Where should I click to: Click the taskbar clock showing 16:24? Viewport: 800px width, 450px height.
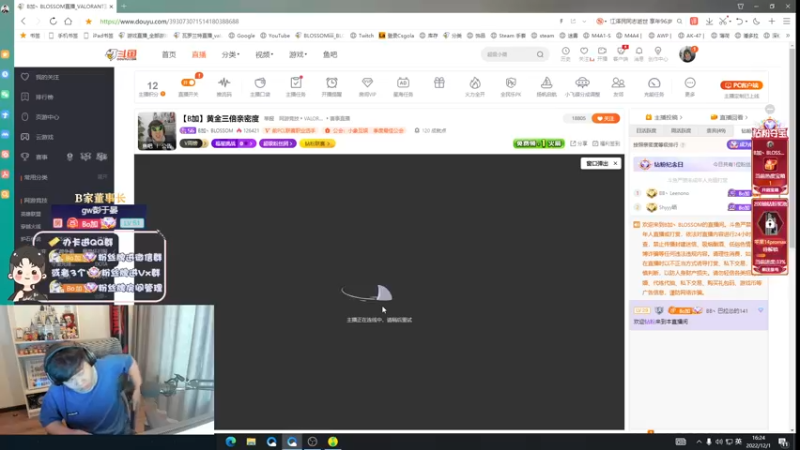coord(758,442)
